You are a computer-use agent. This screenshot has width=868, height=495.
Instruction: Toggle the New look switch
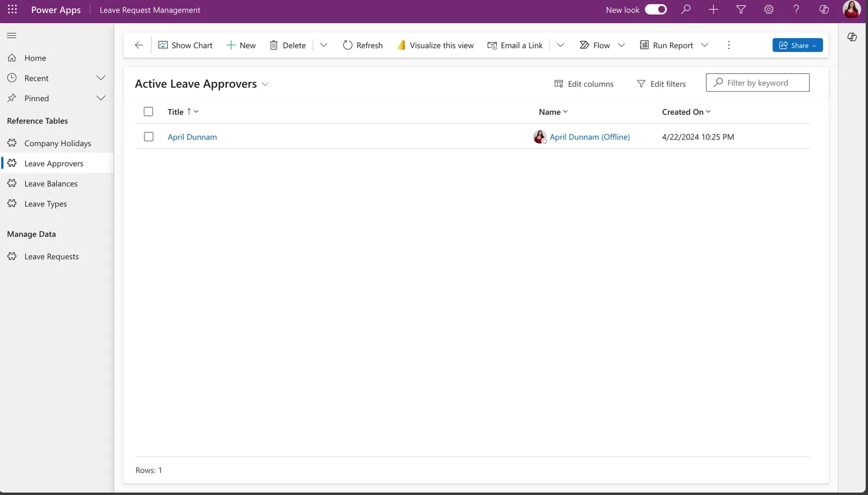655,9
